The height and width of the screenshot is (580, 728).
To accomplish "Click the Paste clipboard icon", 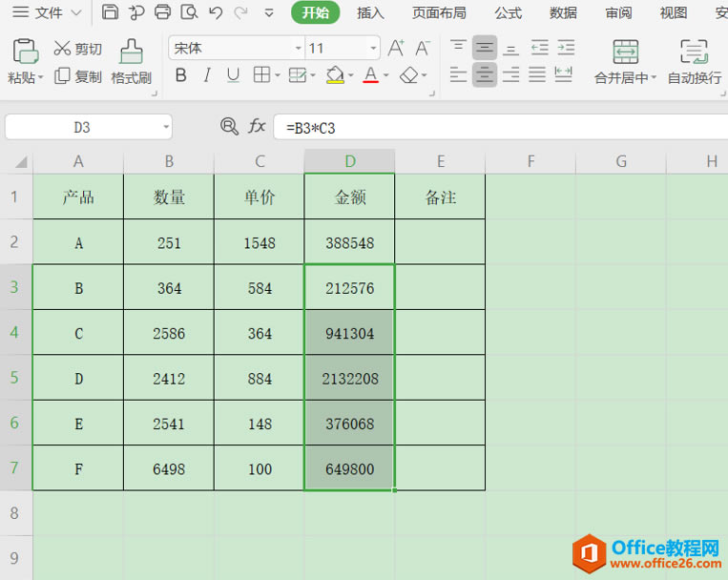I will point(25,52).
